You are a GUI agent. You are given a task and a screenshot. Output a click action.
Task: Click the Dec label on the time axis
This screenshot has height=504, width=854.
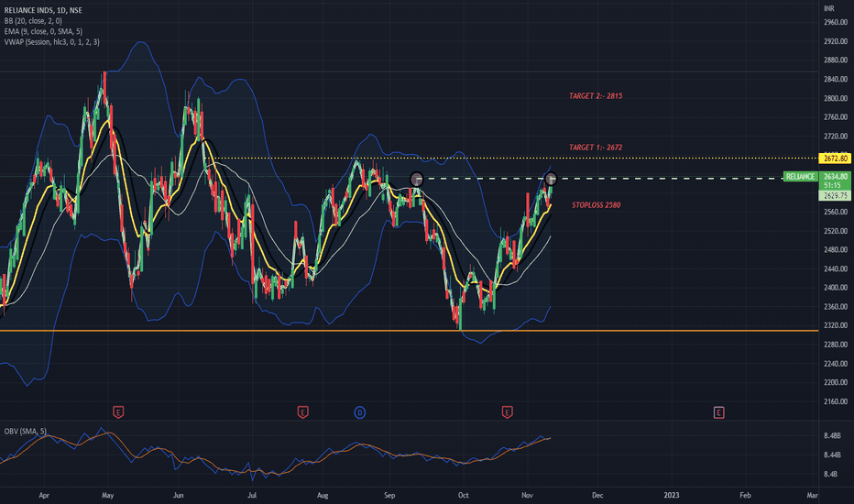[597, 495]
